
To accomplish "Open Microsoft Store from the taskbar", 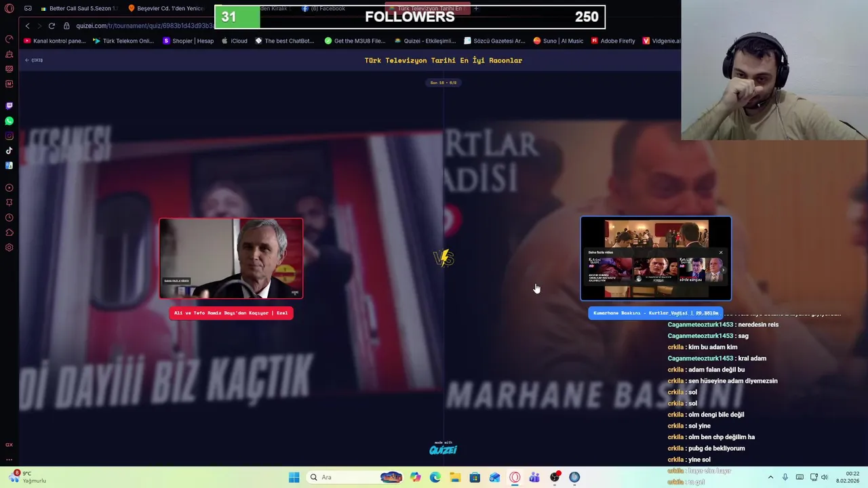I will click(475, 477).
